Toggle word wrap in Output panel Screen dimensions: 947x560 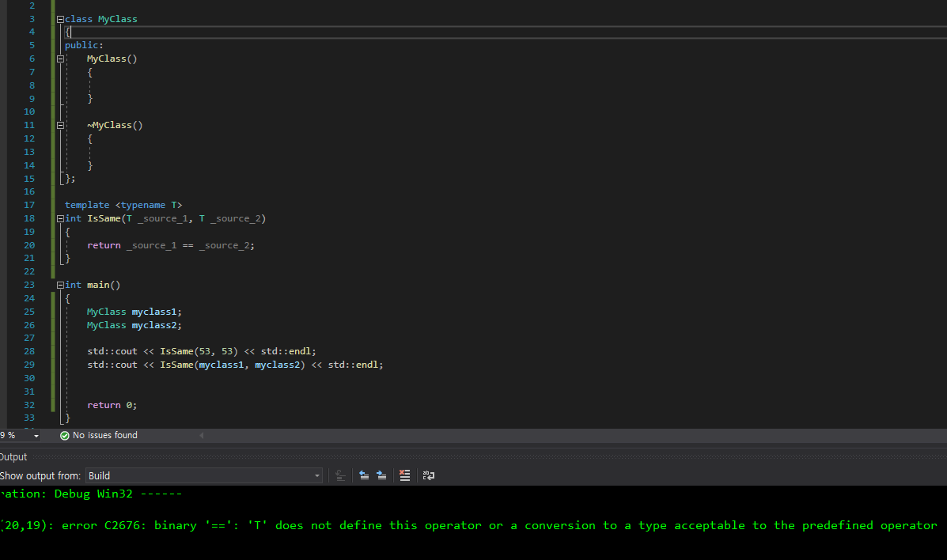coord(428,475)
